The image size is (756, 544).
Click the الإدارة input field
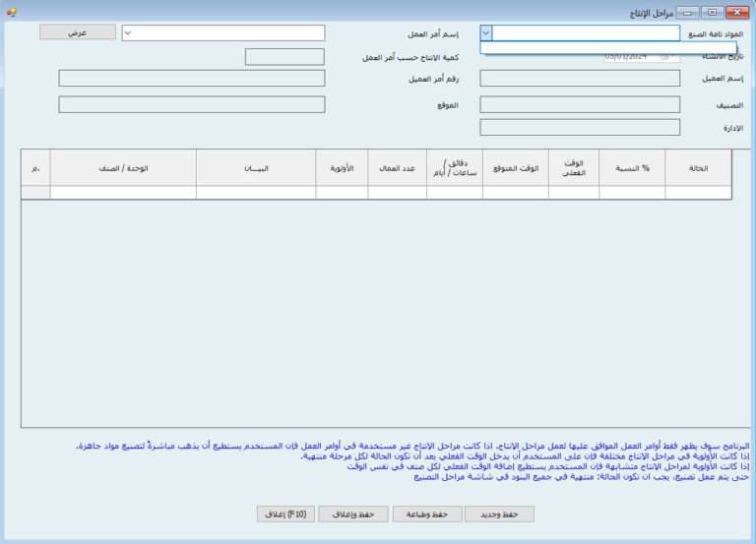[580, 128]
